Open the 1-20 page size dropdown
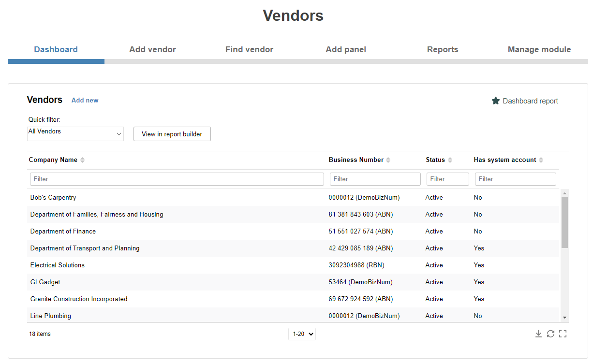 pos(302,334)
